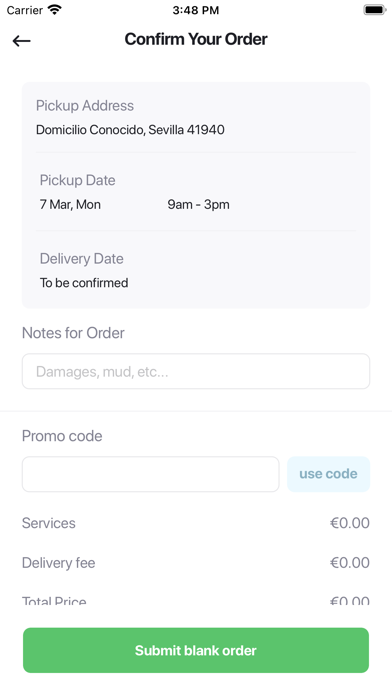The image size is (392, 696).
Task: Apply promo with use code button
Action: coord(329,474)
